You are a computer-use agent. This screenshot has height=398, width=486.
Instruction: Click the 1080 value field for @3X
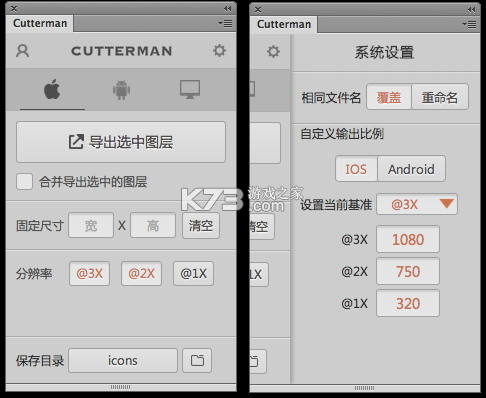(x=408, y=239)
